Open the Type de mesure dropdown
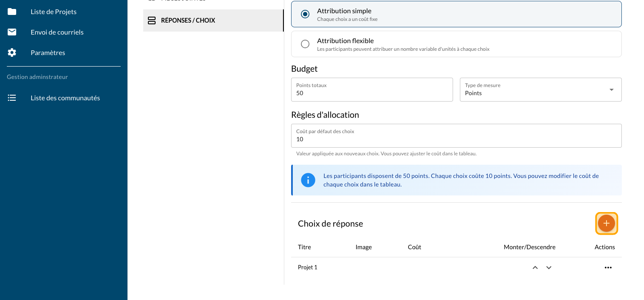The height and width of the screenshot is (300, 644). 540,90
